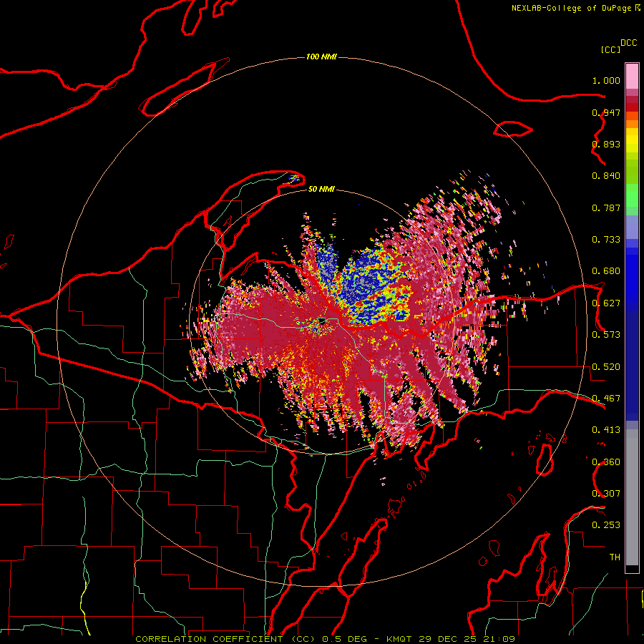Click the NEXLAB-College of DuPage watermark text
Viewport: 644px width, 644px height.
tap(575, 8)
